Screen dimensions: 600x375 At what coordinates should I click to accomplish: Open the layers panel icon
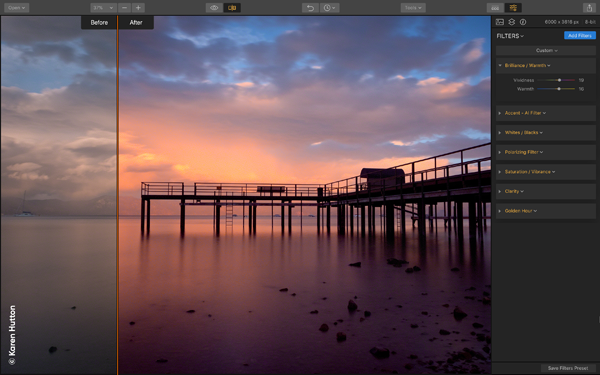point(512,22)
